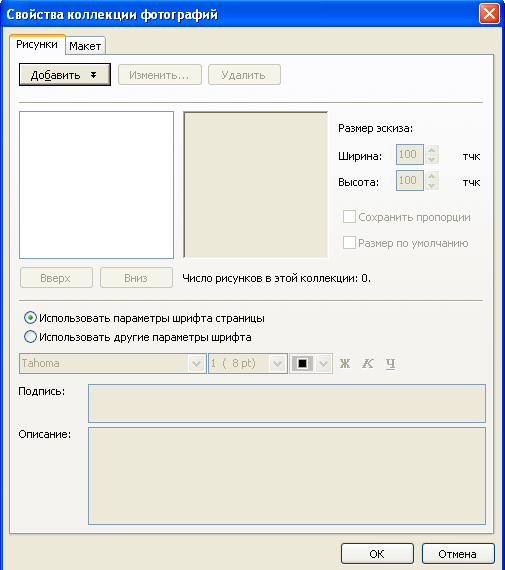
Task: Toggle the bold Ж formatting icon
Action: [345, 363]
